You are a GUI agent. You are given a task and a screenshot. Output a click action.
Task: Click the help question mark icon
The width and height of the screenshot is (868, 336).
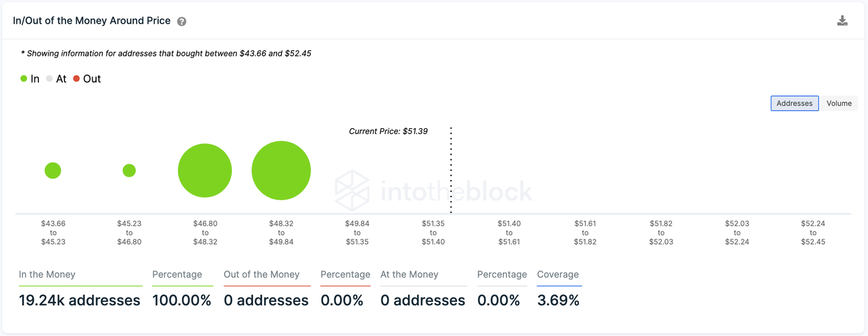pos(181,21)
